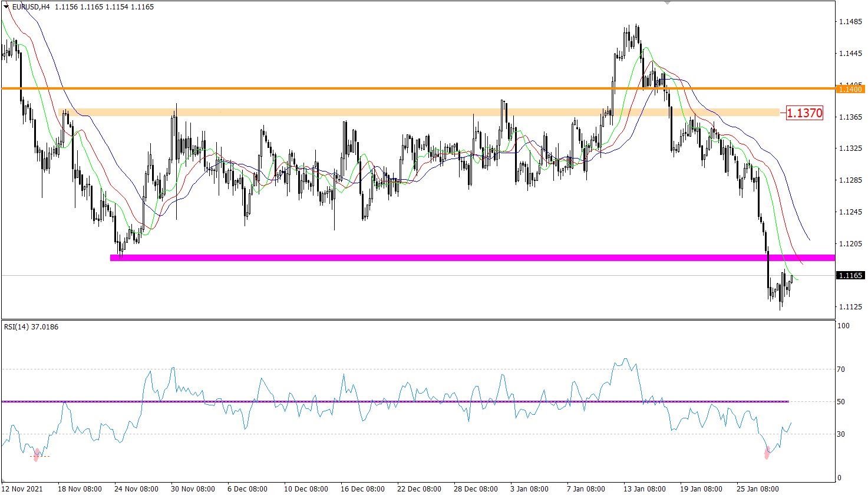This screenshot has width=868, height=495.
Task: Select the purple RSI 50 level line
Action: pos(395,401)
